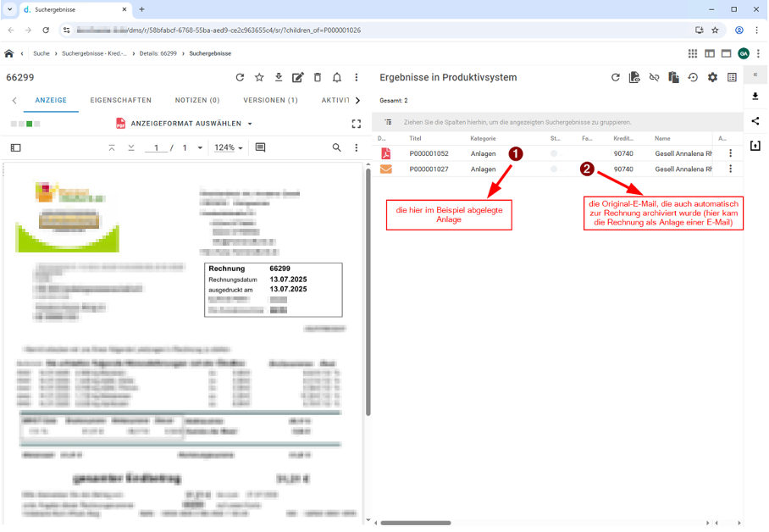Click the grouping tree icon in group bar

pos(388,122)
